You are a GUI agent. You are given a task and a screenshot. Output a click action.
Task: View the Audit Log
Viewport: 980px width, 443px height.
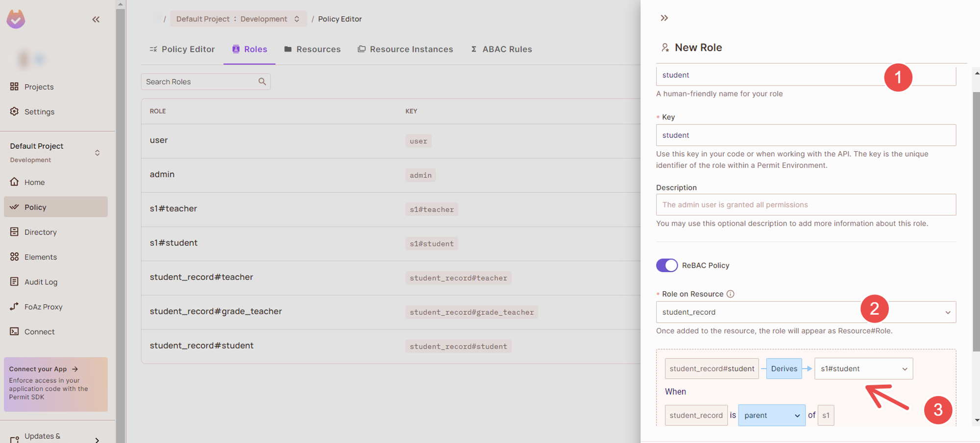click(x=40, y=281)
